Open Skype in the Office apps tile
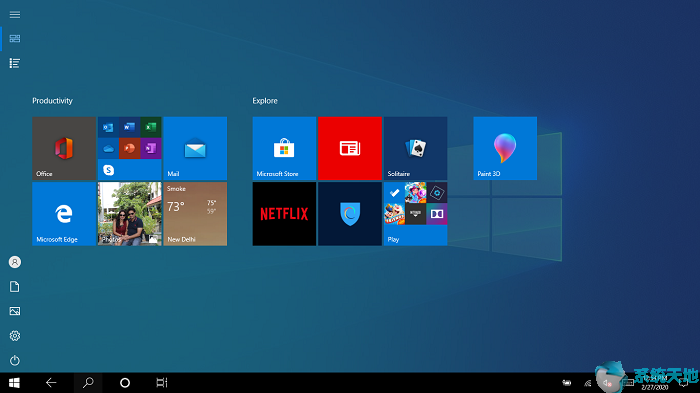This screenshot has height=393, width=700. point(108,170)
